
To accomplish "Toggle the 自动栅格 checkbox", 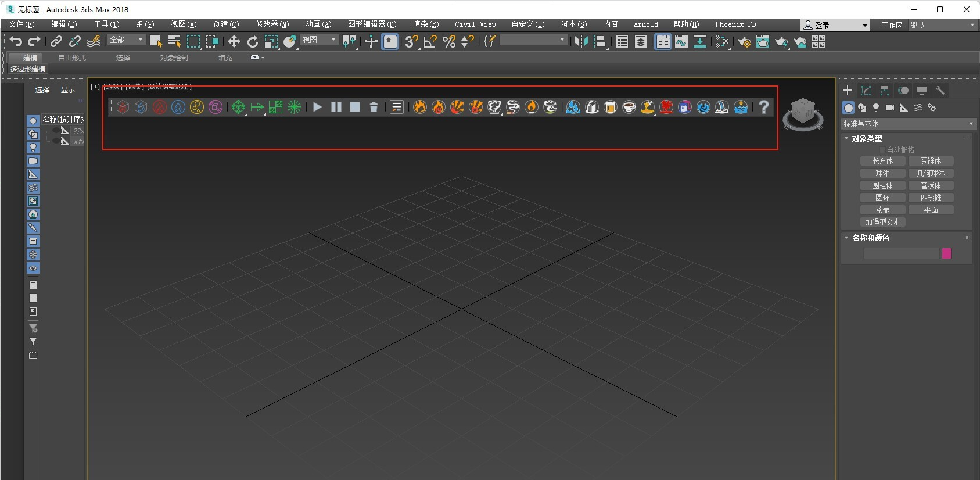I will 882,150.
